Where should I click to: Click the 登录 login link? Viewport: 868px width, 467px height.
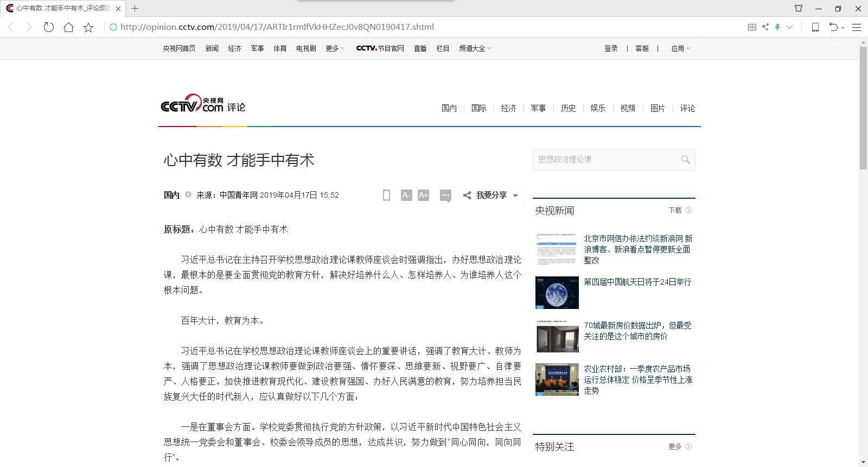click(611, 48)
